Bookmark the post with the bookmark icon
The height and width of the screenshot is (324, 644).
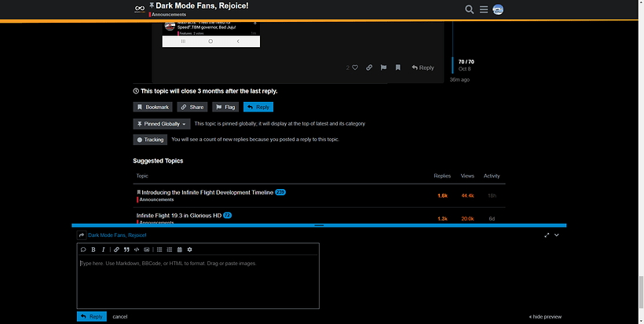397,67
